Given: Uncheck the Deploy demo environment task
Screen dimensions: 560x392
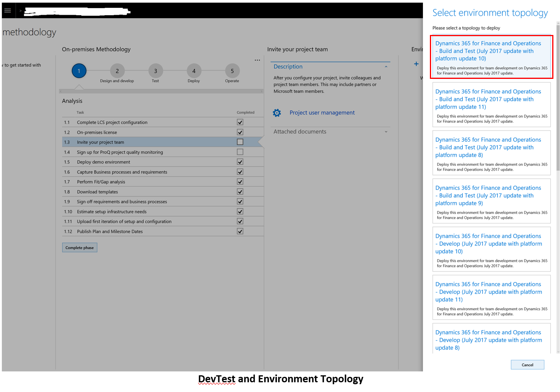Looking at the screenshot, I should (240, 162).
